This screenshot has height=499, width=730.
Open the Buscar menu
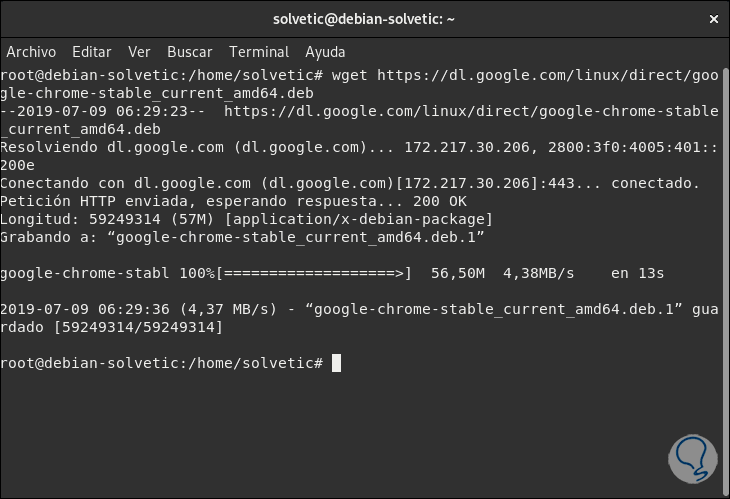point(190,52)
